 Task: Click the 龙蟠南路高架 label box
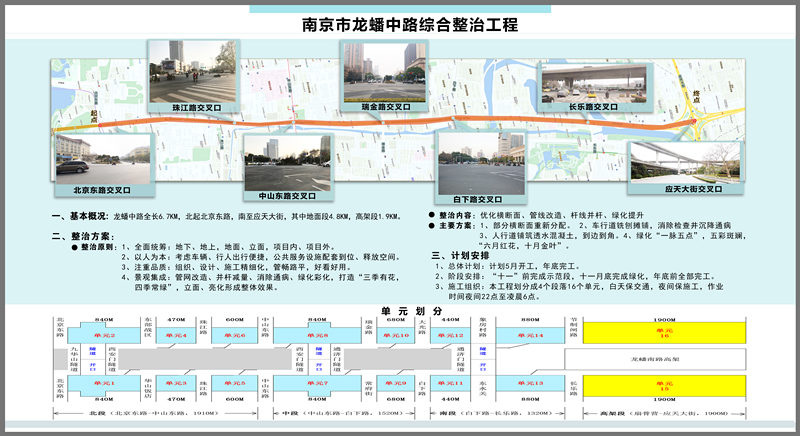coord(664,358)
